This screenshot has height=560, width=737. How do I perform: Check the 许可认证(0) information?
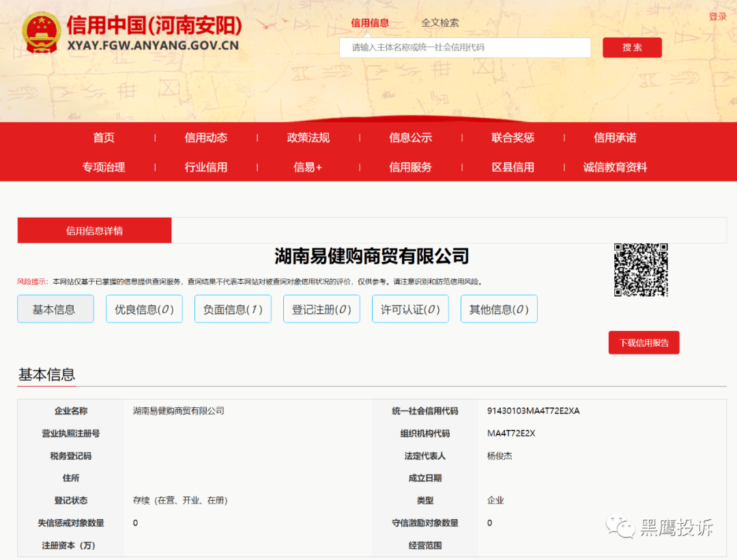pos(410,308)
